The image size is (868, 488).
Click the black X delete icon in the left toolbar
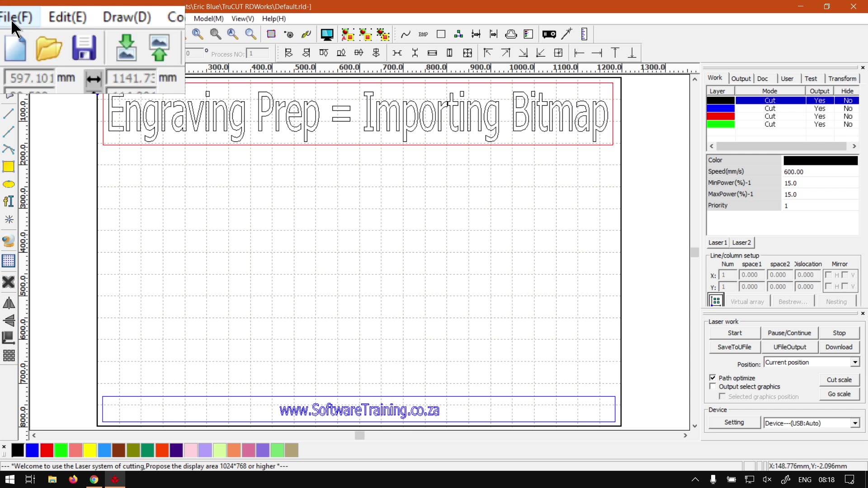pyautogui.click(x=9, y=282)
